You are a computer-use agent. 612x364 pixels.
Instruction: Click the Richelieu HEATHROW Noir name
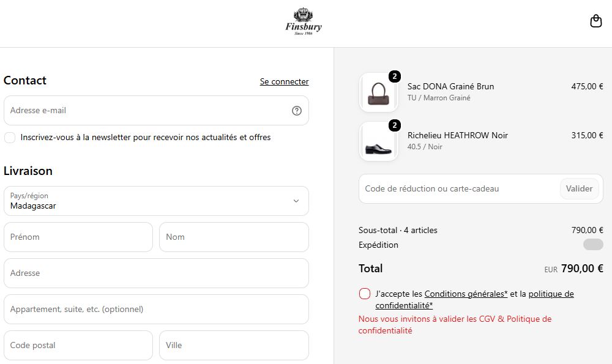(x=457, y=135)
